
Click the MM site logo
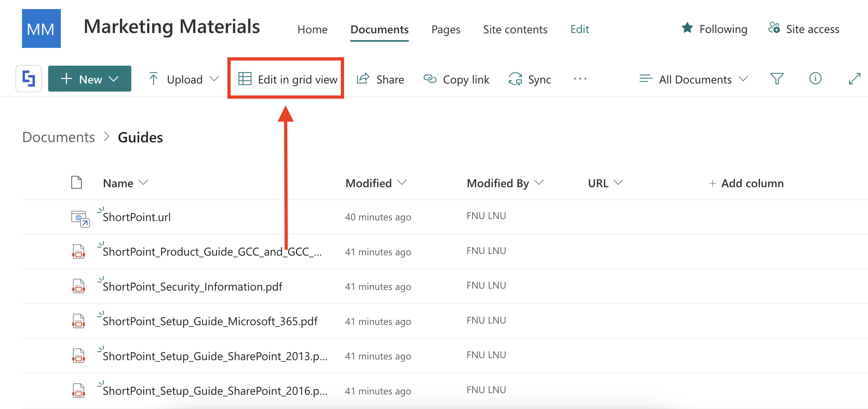[x=41, y=28]
